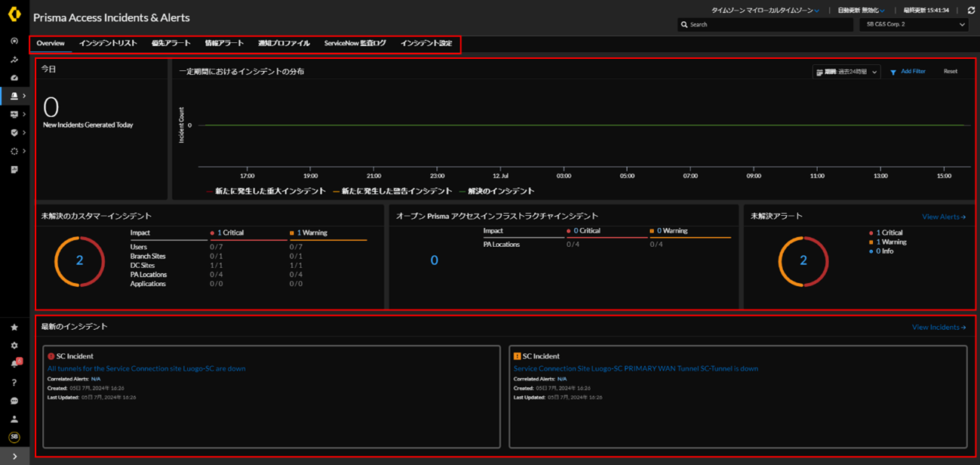980x465 pixels.
Task: Click the 最終更新 15:41:34 timestamp
Action: [x=926, y=11]
